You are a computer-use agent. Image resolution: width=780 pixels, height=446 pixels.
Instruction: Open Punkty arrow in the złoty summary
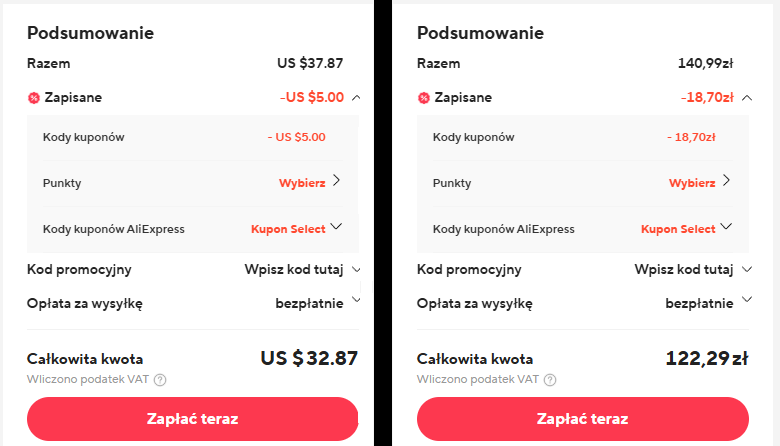727,180
